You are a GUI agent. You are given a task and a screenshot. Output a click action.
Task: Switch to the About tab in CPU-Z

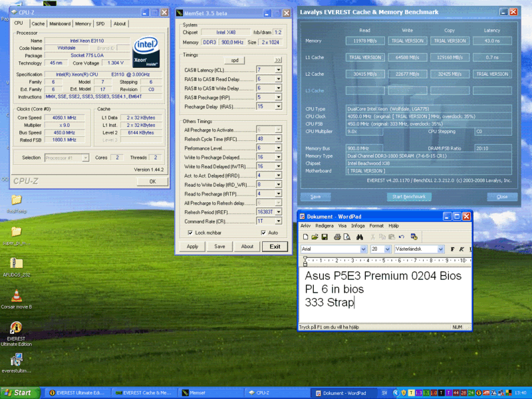pyautogui.click(x=120, y=24)
